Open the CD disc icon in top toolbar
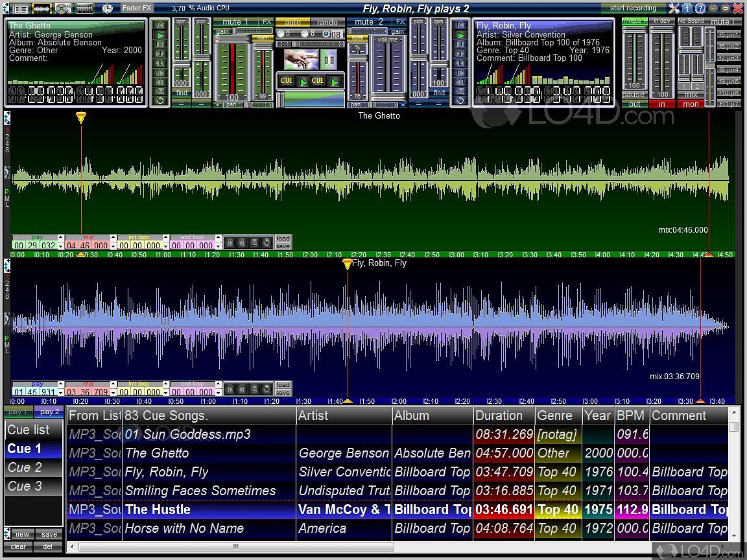Viewport: 747px width, 560px height. click(63, 8)
